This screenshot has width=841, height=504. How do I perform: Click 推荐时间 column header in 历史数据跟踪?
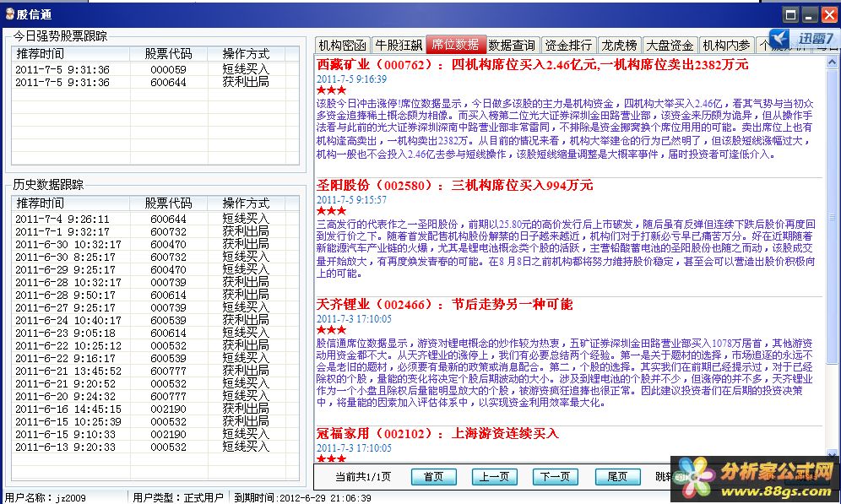point(71,203)
